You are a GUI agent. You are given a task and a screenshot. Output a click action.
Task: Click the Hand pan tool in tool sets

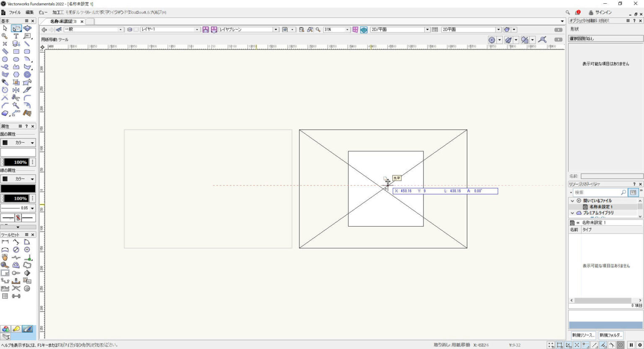tap(5, 258)
